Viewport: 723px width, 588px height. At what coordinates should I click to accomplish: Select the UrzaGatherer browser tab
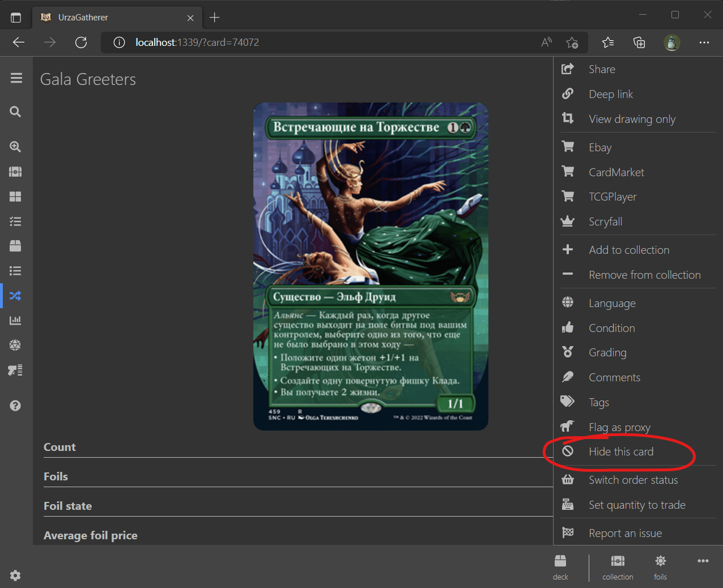click(117, 18)
